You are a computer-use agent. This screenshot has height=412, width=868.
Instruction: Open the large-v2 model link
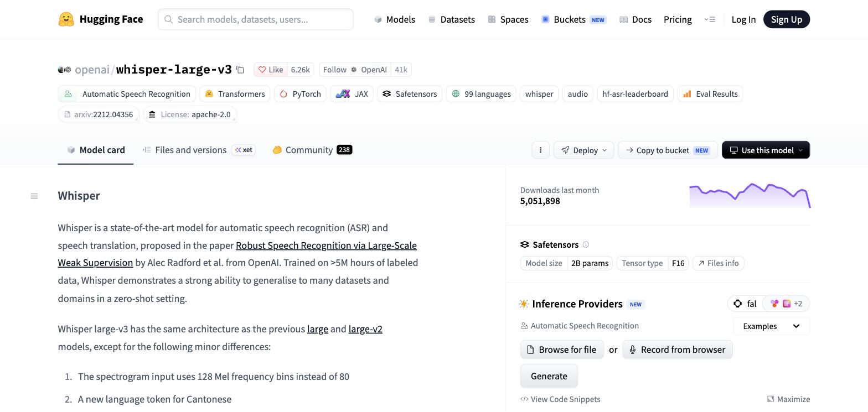(365, 329)
